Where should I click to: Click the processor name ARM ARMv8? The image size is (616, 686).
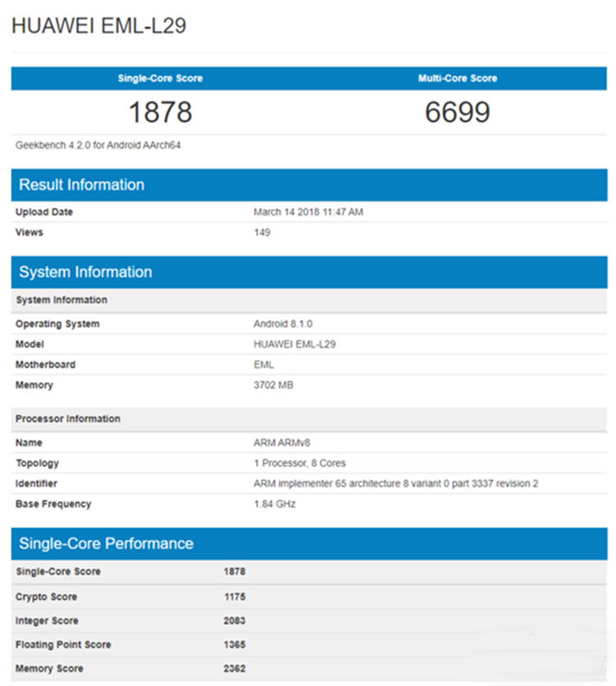[282, 443]
